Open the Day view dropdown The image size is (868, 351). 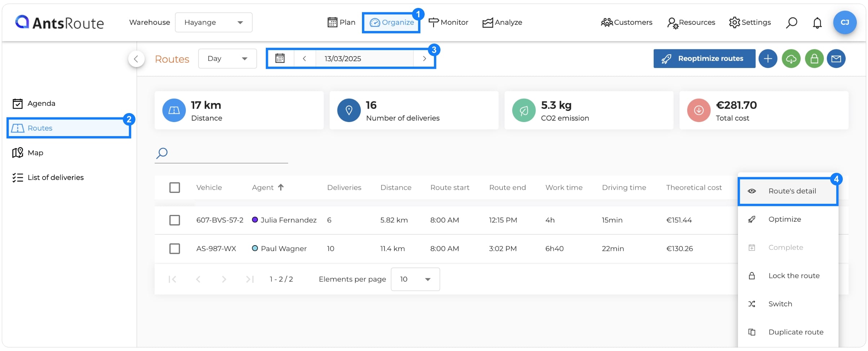click(x=227, y=58)
